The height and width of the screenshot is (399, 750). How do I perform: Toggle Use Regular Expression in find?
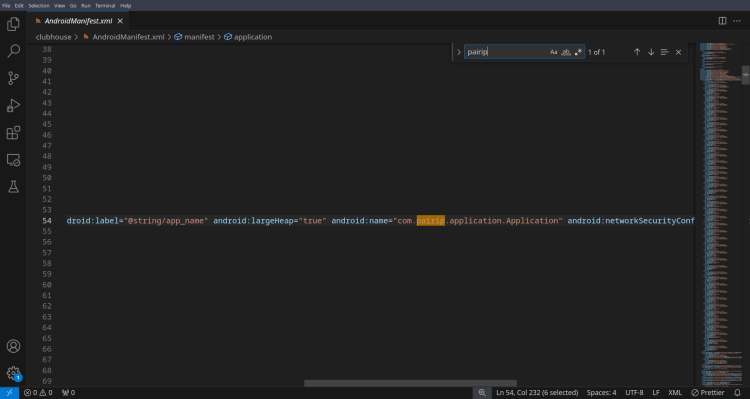point(578,52)
